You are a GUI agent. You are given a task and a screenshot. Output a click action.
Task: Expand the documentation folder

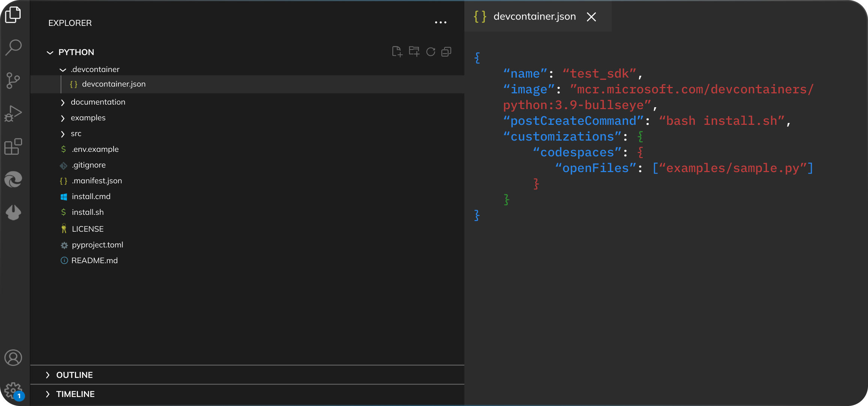(x=63, y=102)
